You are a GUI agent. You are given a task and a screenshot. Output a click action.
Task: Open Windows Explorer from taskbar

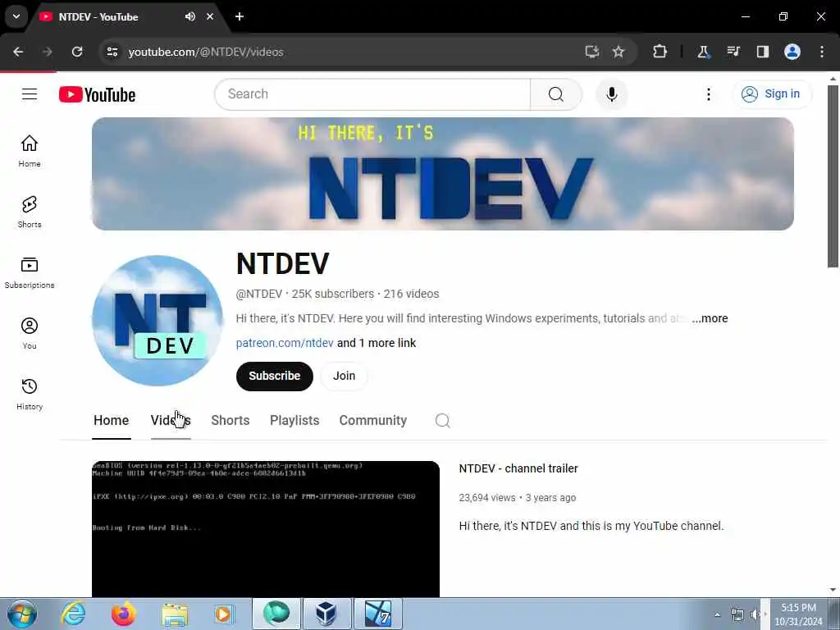click(x=174, y=614)
